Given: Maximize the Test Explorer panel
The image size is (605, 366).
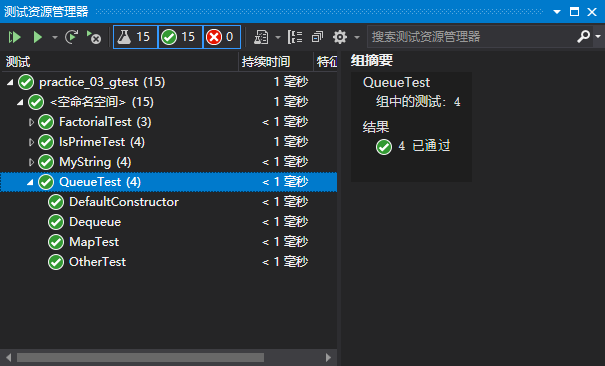Looking at the screenshot, I should pyautogui.click(x=574, y=12).
